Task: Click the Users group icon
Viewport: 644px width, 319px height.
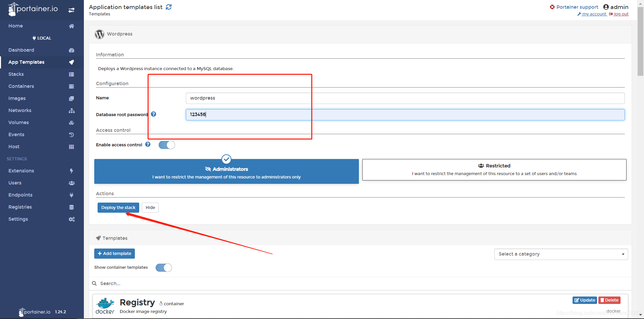Action: [x=71, y=183]
